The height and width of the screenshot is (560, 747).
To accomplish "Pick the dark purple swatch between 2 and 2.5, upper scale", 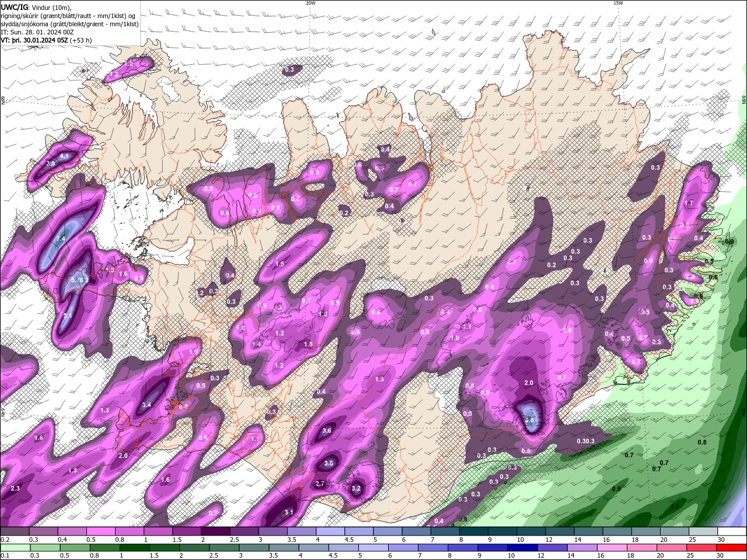I will click(x=215, y=531).
